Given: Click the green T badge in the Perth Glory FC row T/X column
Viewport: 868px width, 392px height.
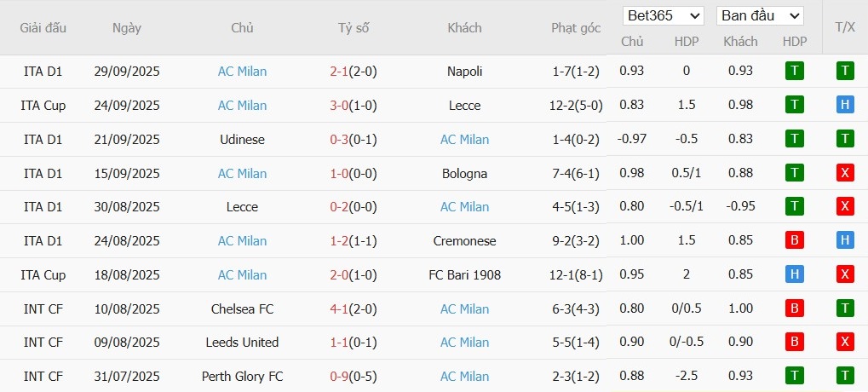Looking at the screenshot, I should tap(845, 376).
